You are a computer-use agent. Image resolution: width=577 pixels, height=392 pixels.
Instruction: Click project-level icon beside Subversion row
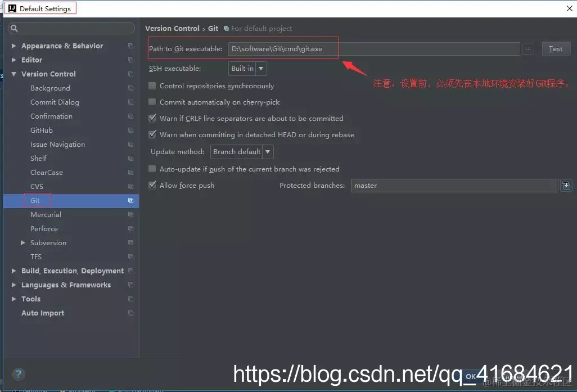(130, 242)
